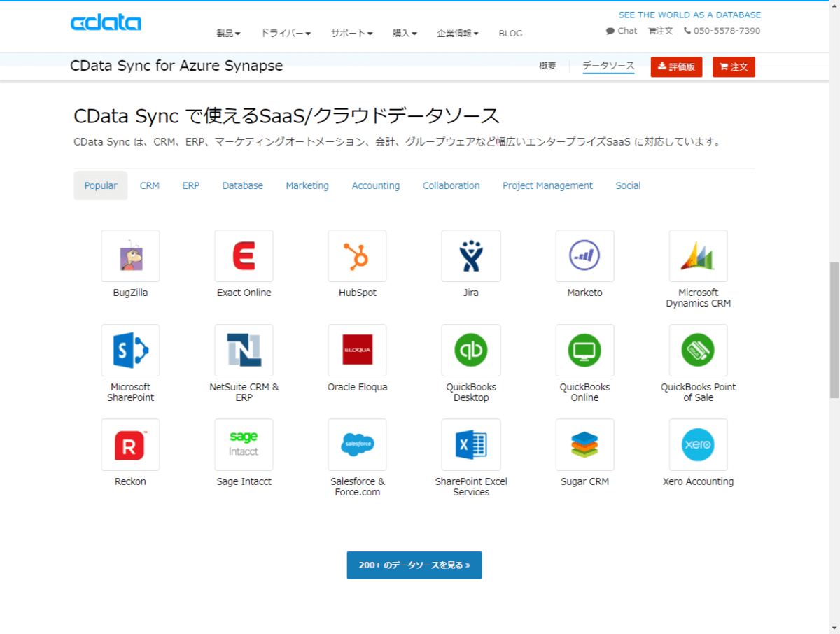Click the Marketo logo icon
The image size is (840, 634).
[584, 256]
